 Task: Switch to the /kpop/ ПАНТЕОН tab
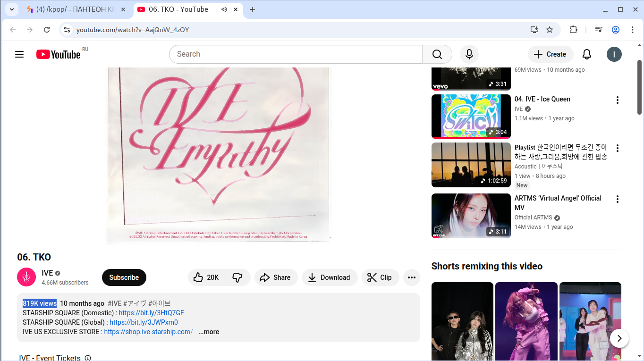[x=76, y=9]
